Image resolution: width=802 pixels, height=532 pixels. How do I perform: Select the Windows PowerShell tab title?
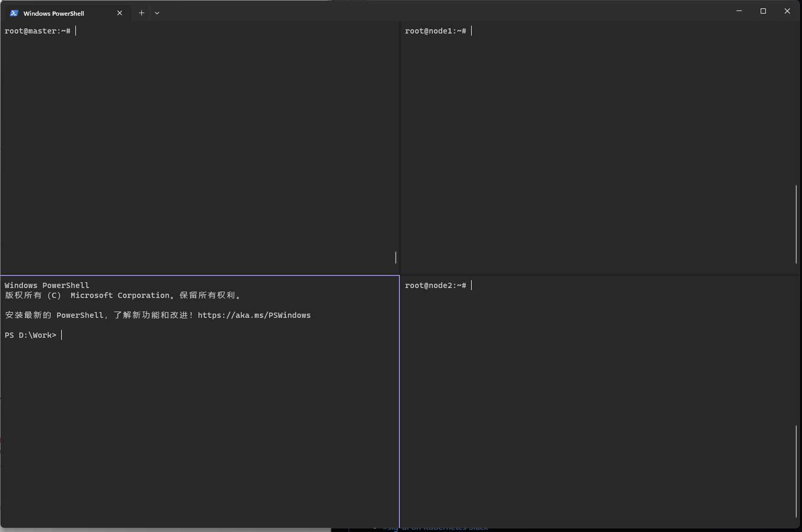[54, 14]
